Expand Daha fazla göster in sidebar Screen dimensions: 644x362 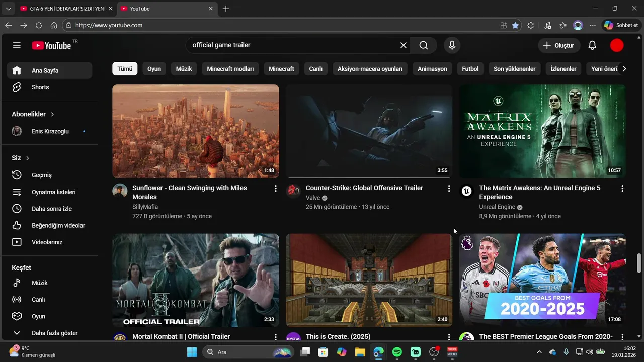49,333
